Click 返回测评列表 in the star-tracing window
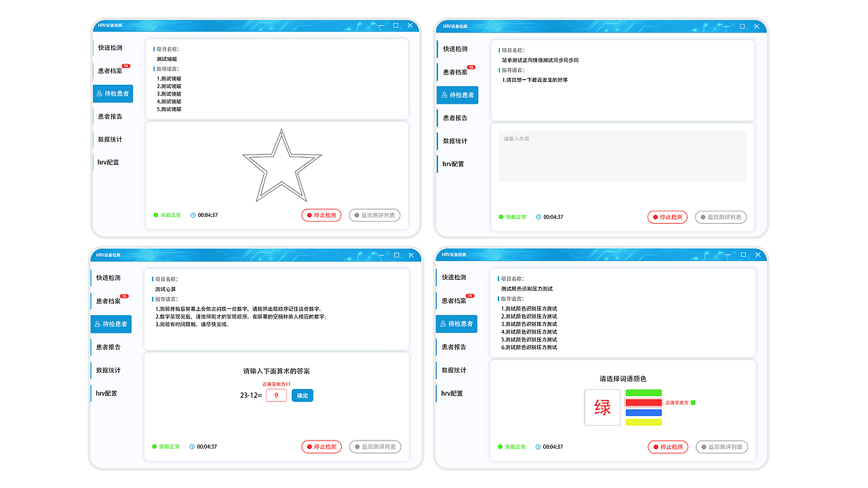868x488 pixels. 375,215
